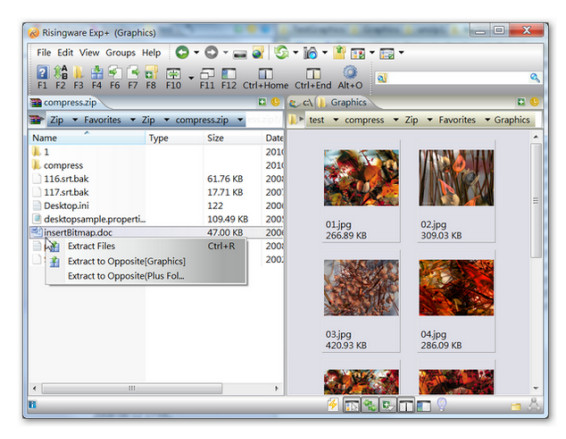
Task: Click the F7 toolbar icon
Action: coord(133,73)
